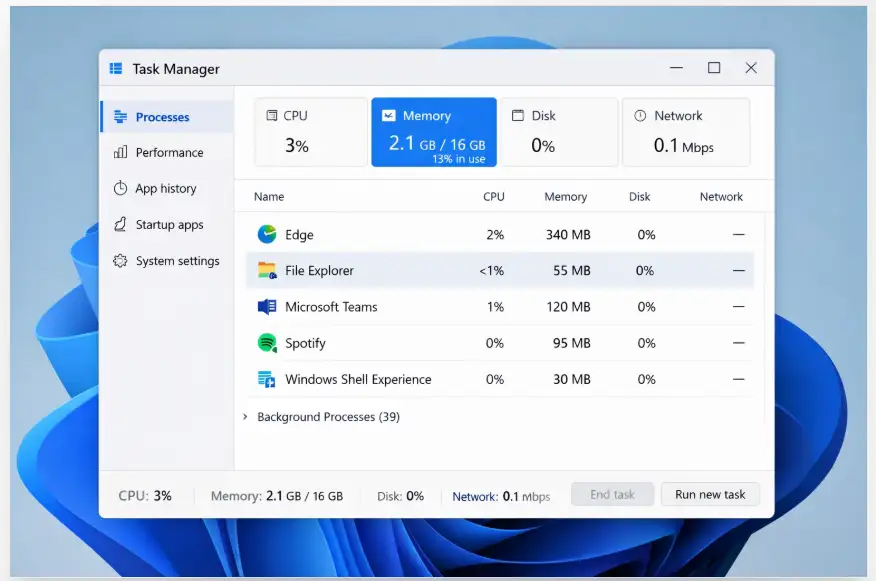The image size is (876, 581).
Task: Sort processes by the Memory column
Action: pos(566,196)
